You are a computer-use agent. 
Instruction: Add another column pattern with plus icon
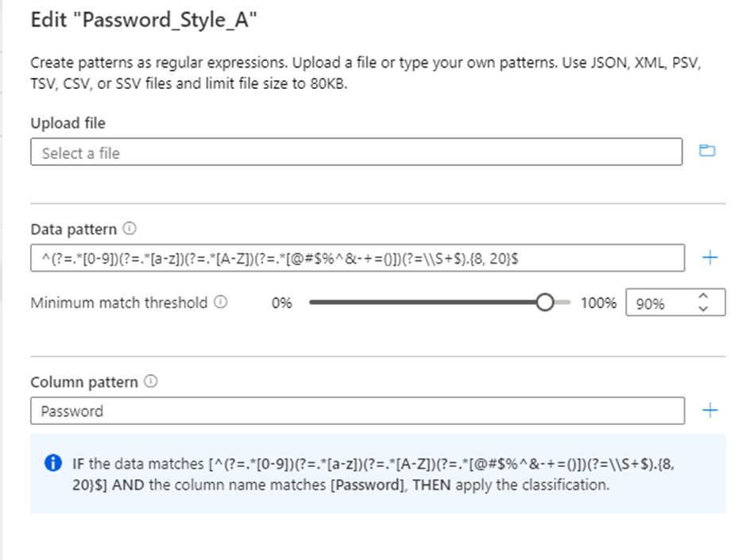(710, 411)
